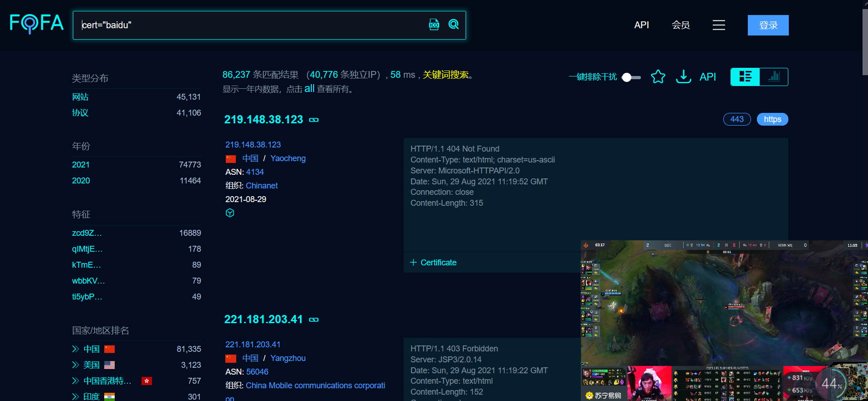Switch to chart statistics view
Viewport: 868px width, 401px height.
tap(774, 76)
